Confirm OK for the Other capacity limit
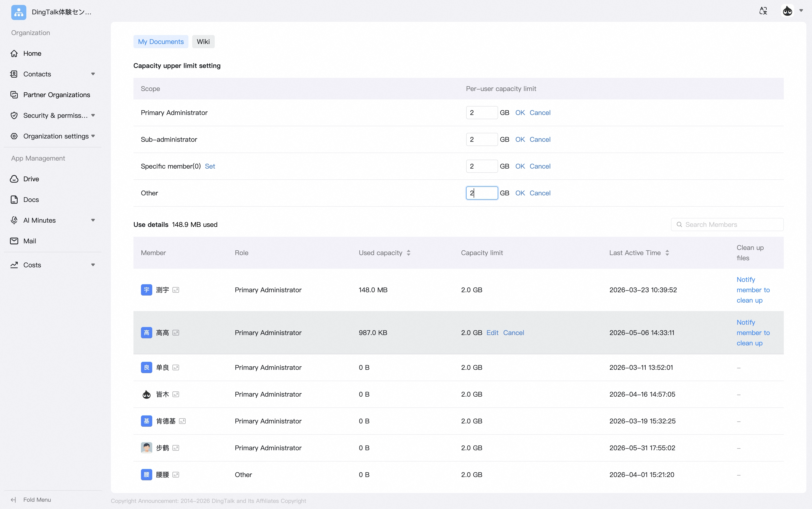This screenshot has height=509, width=812. pyautogui.click(x=520, y=193)
